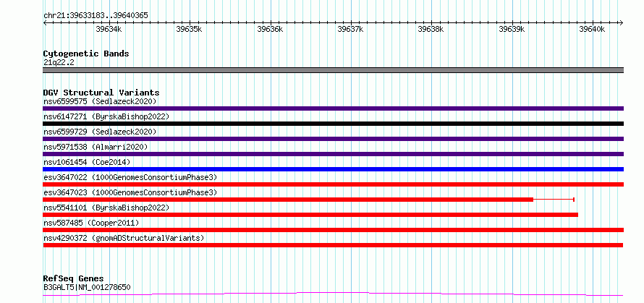
Task: Select the purple nsv6599729 variant bar
Action: 333,139
